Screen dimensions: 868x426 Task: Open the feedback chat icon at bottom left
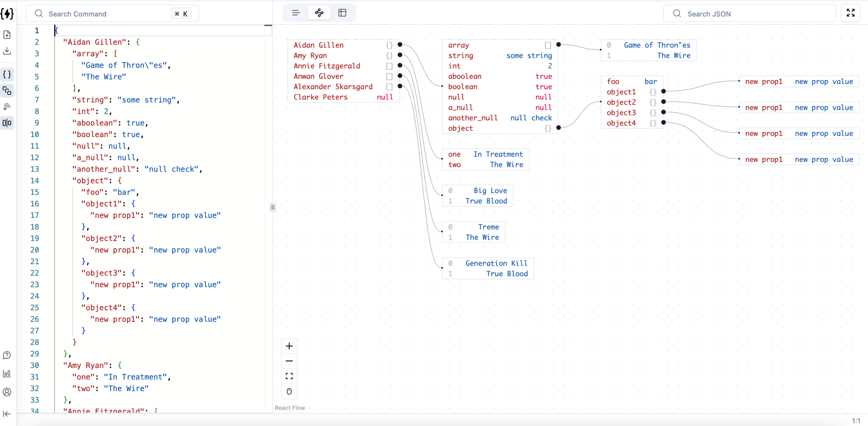click(7, 355)
